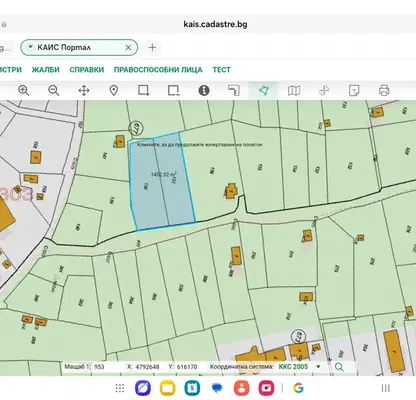
Task: Open the Messages chat bubble app
Action: click(217, 388)
